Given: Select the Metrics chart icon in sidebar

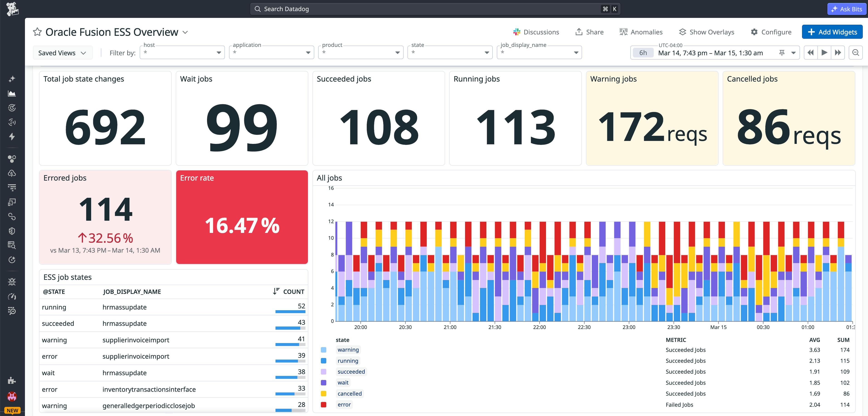Looking at the screenshot, I should 12,94.
